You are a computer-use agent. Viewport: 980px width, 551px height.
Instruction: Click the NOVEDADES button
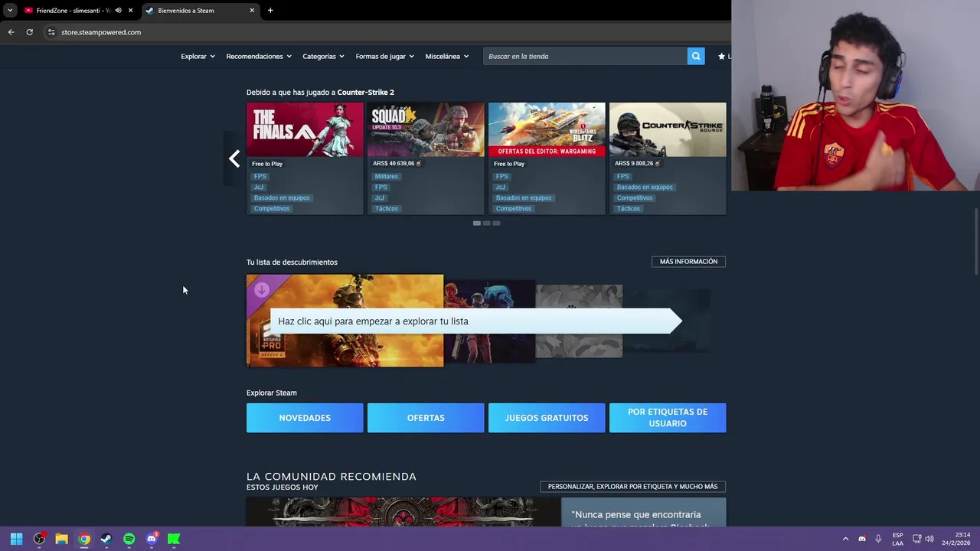(x=305, y=418)
